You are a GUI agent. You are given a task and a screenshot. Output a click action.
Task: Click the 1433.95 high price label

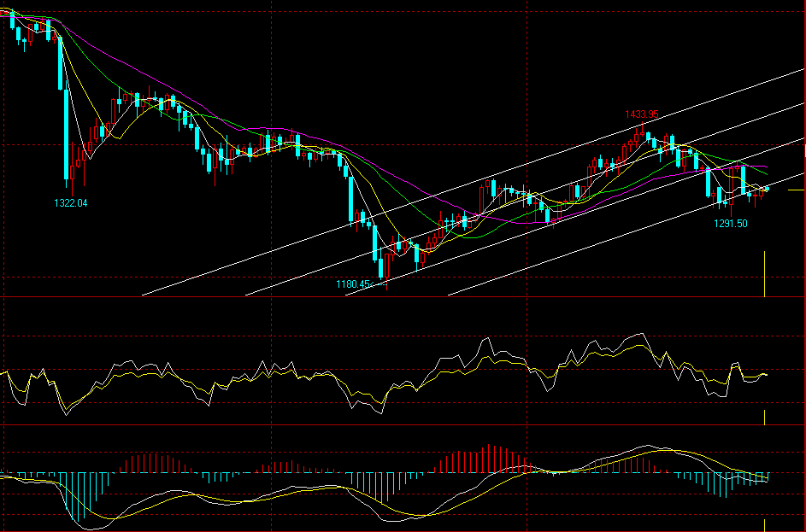641,114
